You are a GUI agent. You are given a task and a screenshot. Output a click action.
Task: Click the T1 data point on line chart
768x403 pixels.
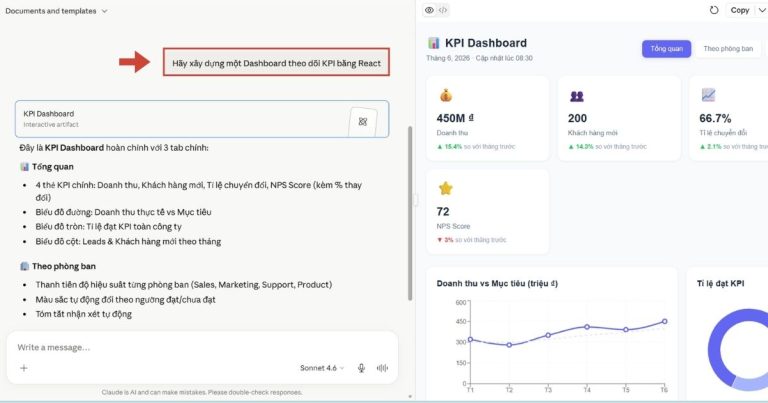pos(470,339)
